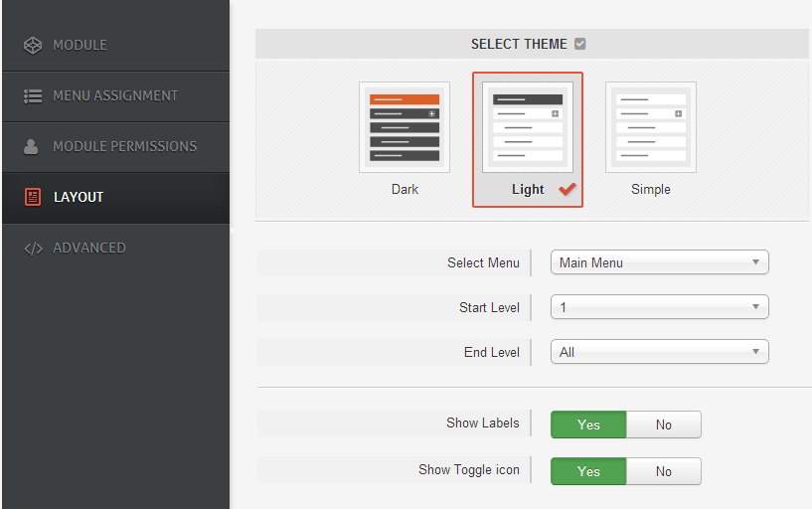Open the Advanced tab
Viewport: 812px width, 509px height.
(x=89, y=248)
